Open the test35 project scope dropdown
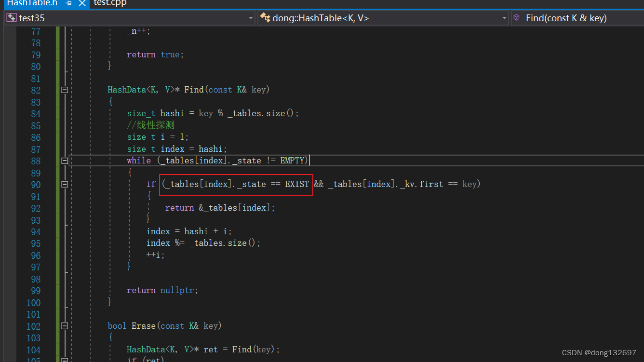 130,18
